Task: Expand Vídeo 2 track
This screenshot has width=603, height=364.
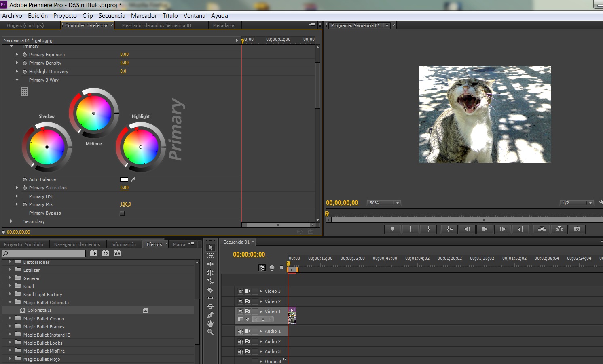Action: (x=261, y=301)
